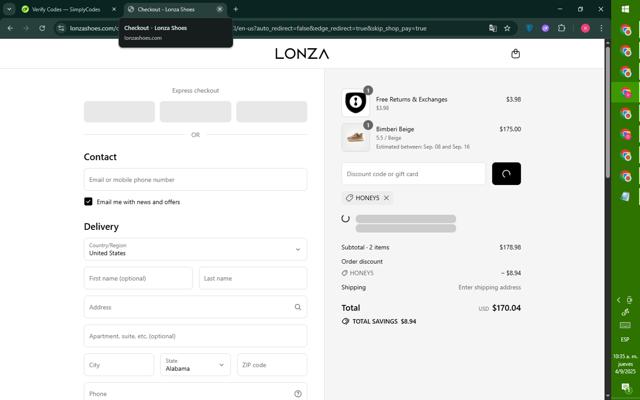The image size is (640, 400).
Task: Close the Verify Codes SimplyCodes tab
Action: point(114,9)
